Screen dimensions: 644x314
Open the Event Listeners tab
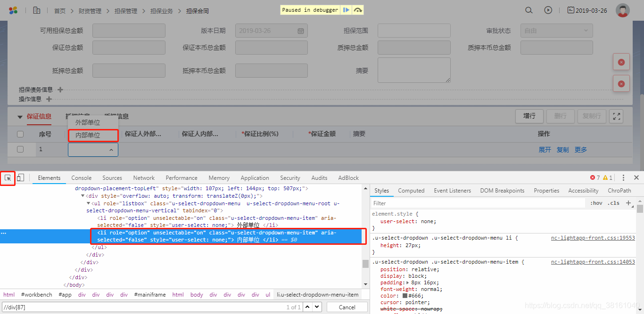453,191
